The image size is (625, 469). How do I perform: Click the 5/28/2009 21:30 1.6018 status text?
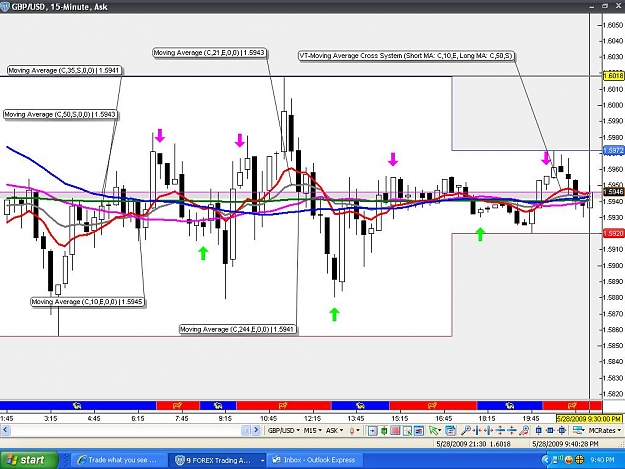click(474, 443)
